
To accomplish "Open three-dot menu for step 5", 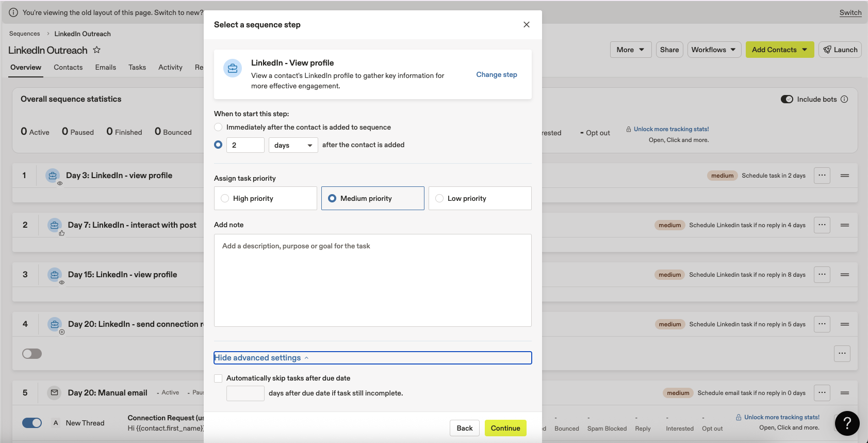I will click(x=822, y=393).
